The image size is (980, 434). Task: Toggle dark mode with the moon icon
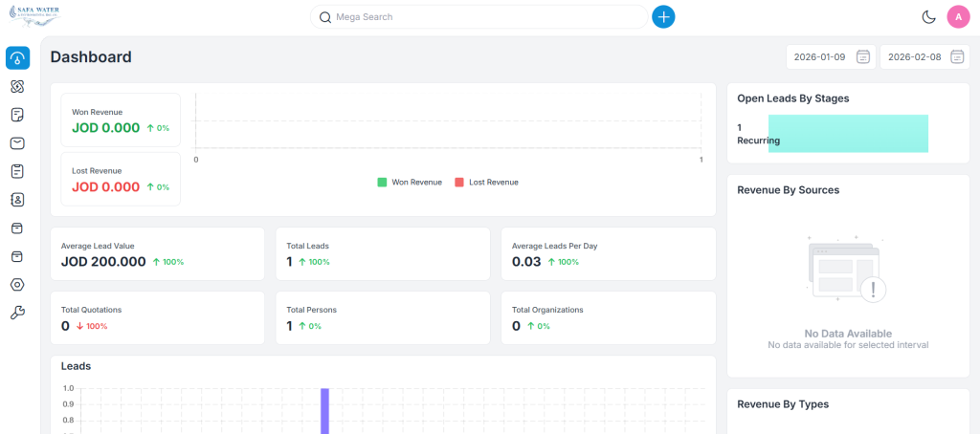(927, 17)
